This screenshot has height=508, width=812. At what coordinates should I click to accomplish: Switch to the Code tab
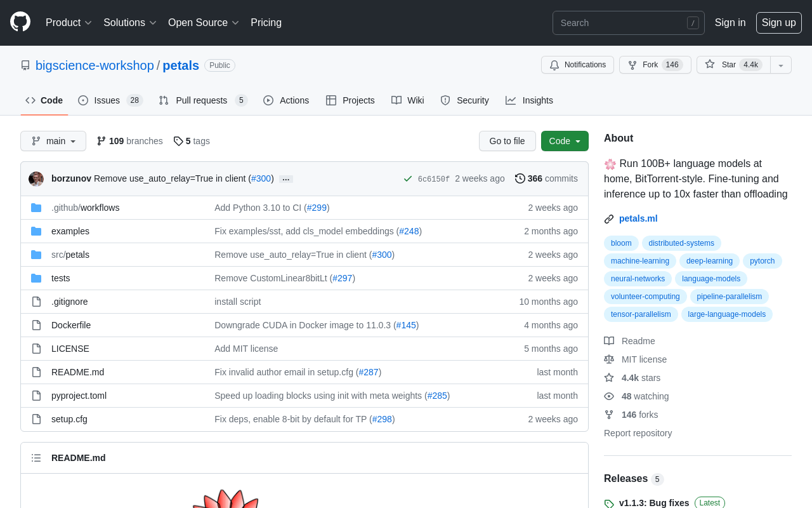pyautogui.click(x=44, y=100)
